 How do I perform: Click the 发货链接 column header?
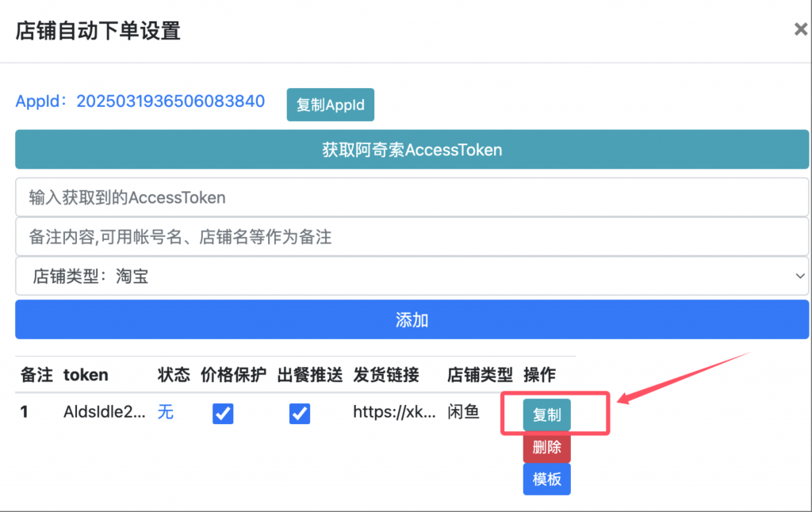coord(386,375)
